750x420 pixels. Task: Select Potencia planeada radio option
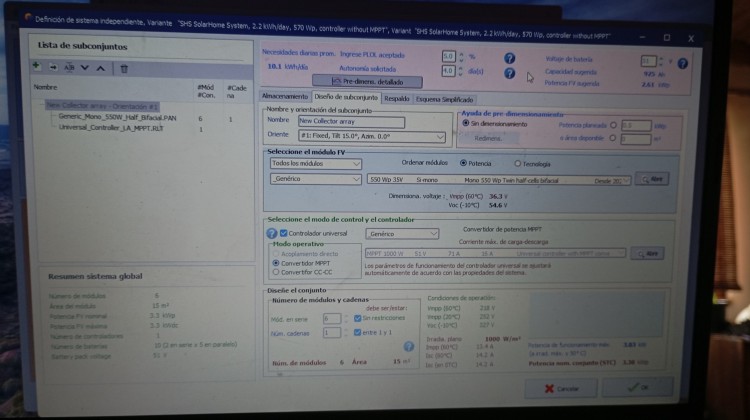613,125
